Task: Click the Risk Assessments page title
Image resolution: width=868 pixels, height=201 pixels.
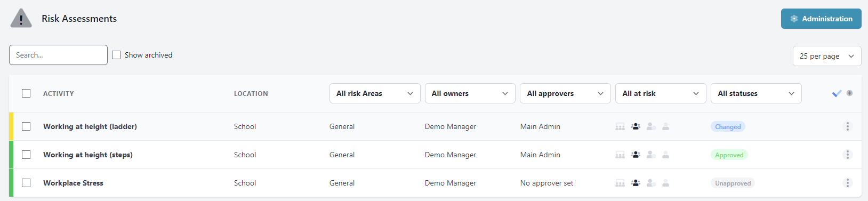Action: tap(79, 19)
